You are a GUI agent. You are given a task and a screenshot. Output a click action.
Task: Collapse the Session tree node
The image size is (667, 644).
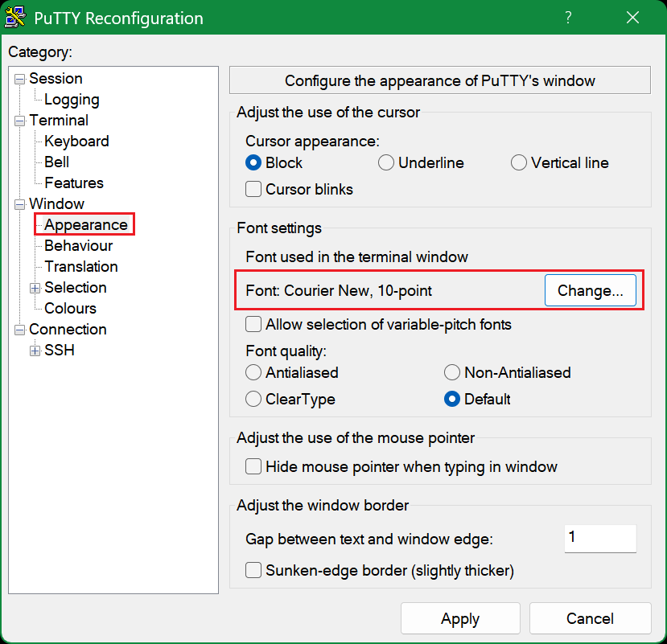[19, 79]
